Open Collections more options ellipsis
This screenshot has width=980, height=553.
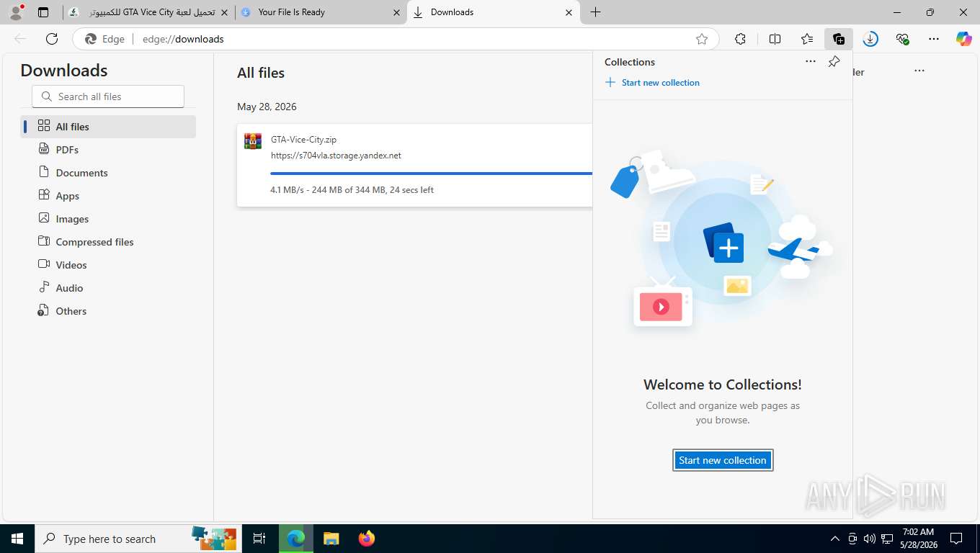point(811,62)
